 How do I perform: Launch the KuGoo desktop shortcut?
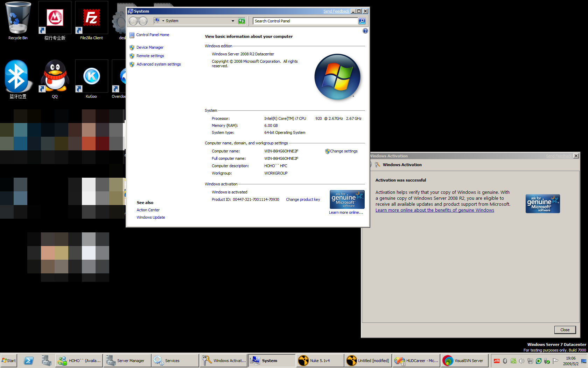coord(91,79)
